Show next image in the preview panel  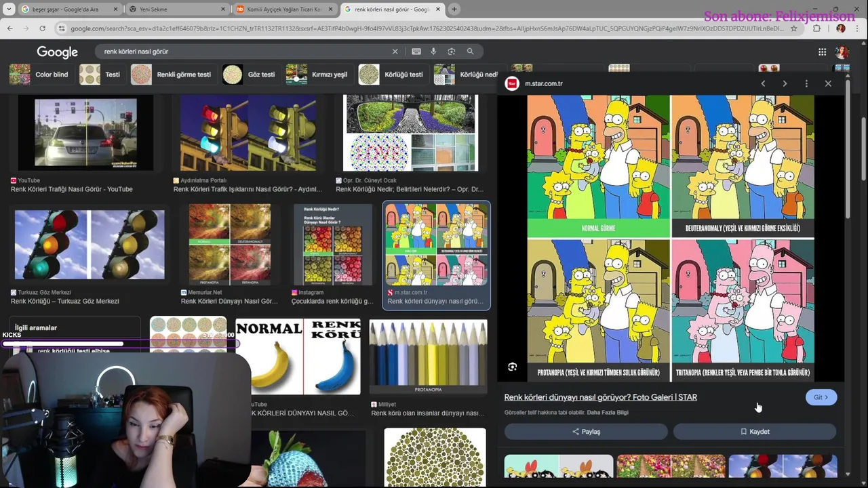click(x=785, y=83)
